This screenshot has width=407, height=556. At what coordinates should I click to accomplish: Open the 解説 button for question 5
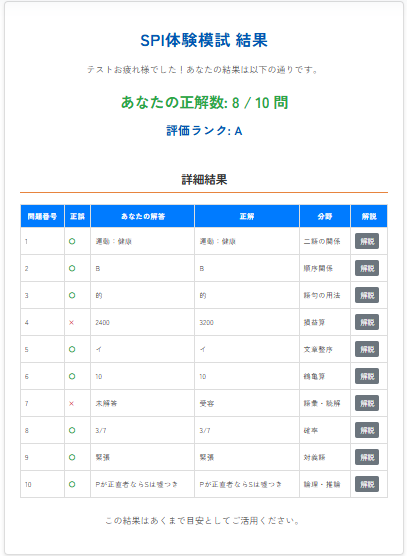(x=367, y=349)
